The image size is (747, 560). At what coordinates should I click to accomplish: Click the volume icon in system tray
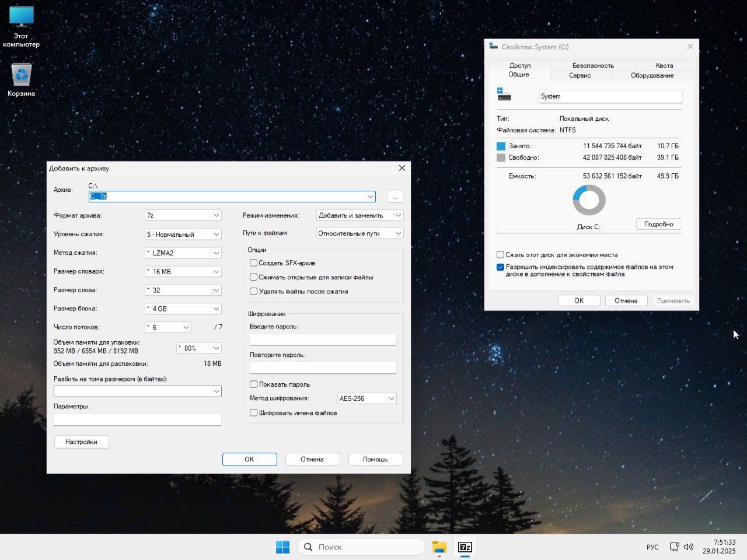[x=689, y=547]
